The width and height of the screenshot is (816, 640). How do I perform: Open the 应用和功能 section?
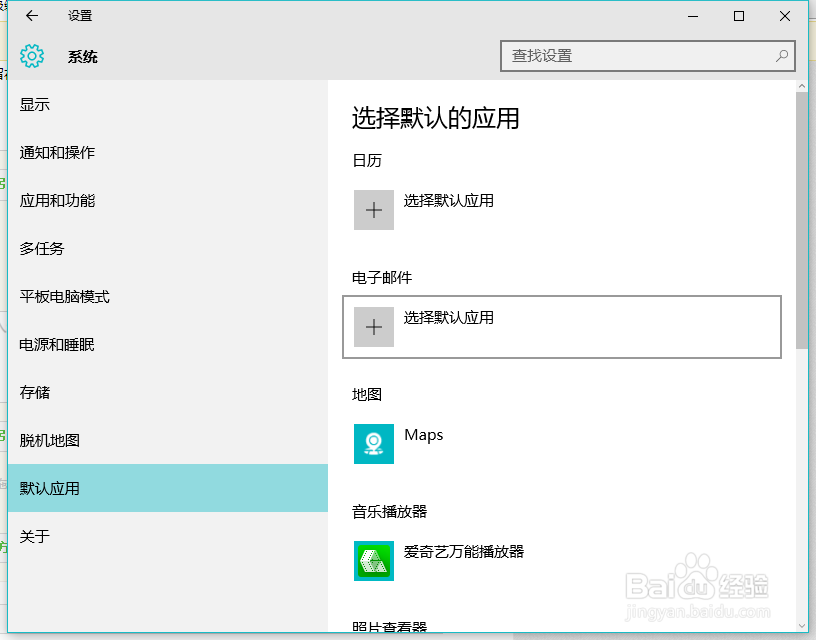(60, 200)
